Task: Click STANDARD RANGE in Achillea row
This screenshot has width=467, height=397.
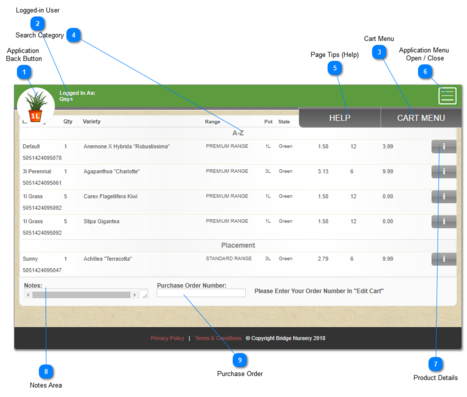Action: click(x=229, y=259)
